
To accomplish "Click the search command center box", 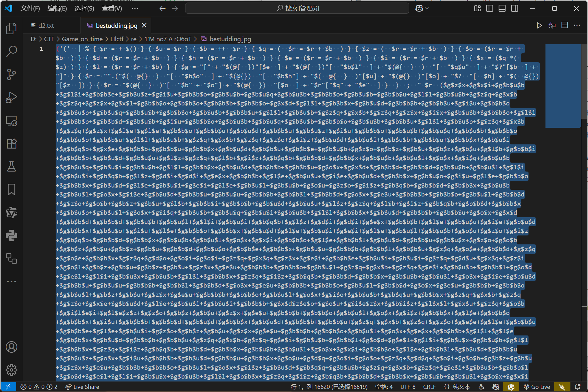I will pos(297,8).
